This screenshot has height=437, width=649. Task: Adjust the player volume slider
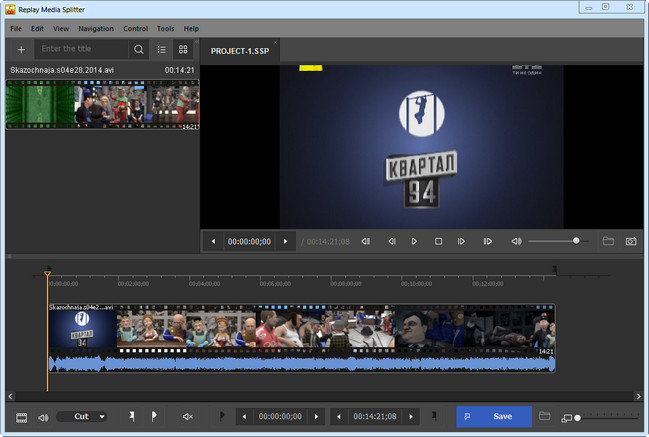(x=558, y=241)
